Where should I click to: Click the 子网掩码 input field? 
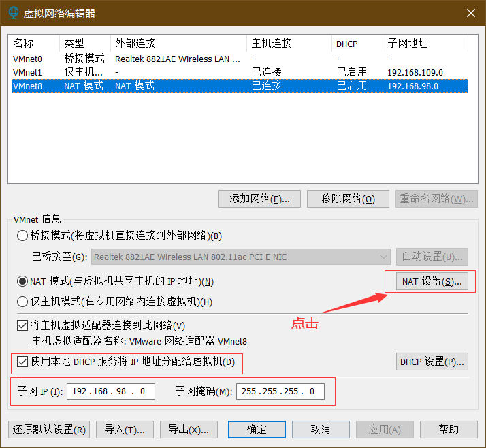280,391
